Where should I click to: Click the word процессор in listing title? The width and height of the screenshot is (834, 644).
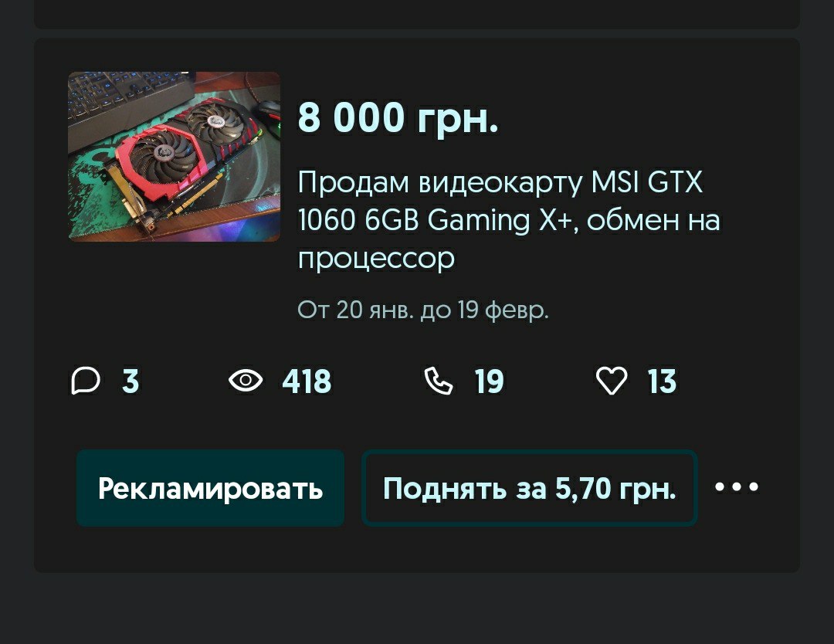[375, 259]
